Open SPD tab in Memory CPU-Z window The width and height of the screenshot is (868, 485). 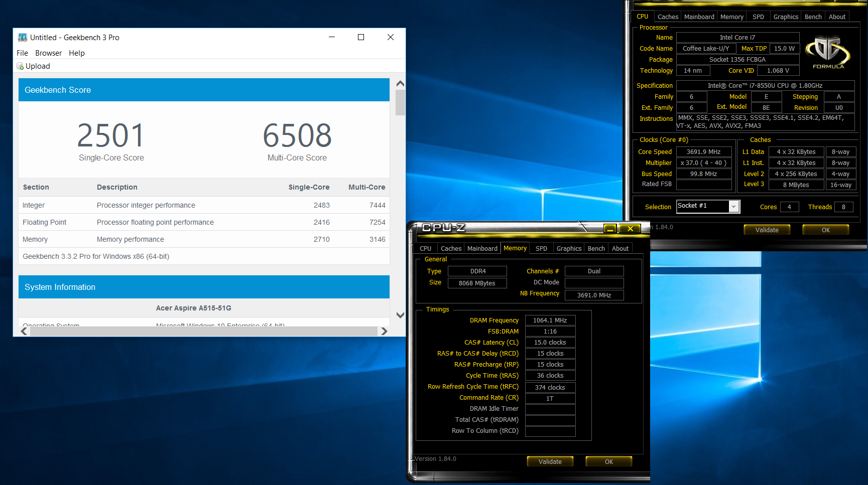541,249
